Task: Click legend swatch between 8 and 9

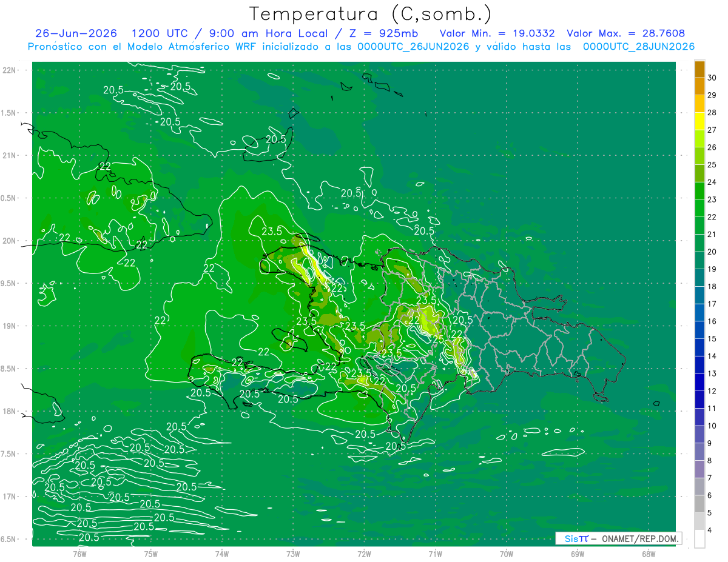Action: tap(699, 452)
